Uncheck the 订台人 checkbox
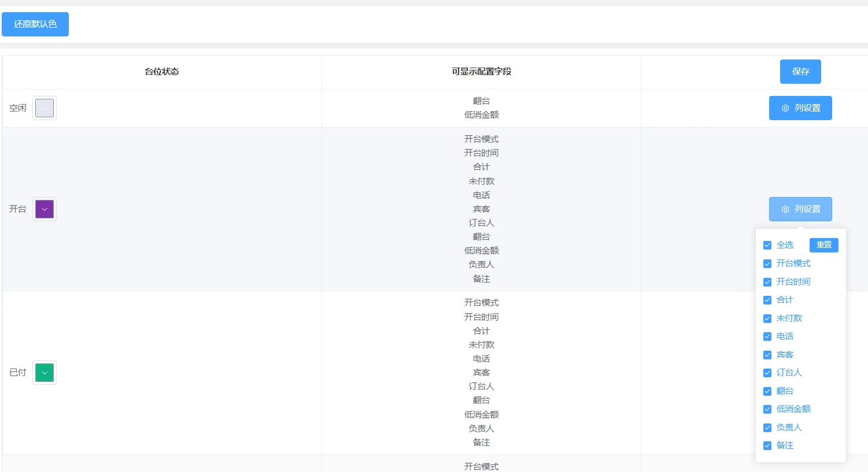Image resolution: width=868 pixels, height=472 pixels. tap(767, 373)
